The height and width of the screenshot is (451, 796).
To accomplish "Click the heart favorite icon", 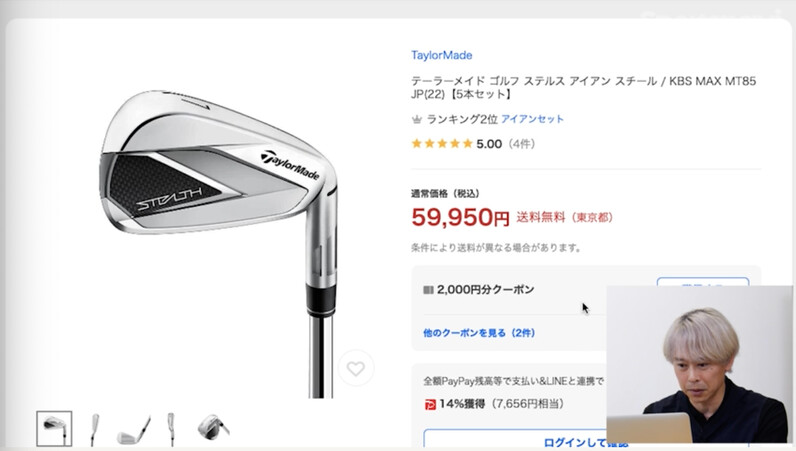I will [x=356, y=368].
